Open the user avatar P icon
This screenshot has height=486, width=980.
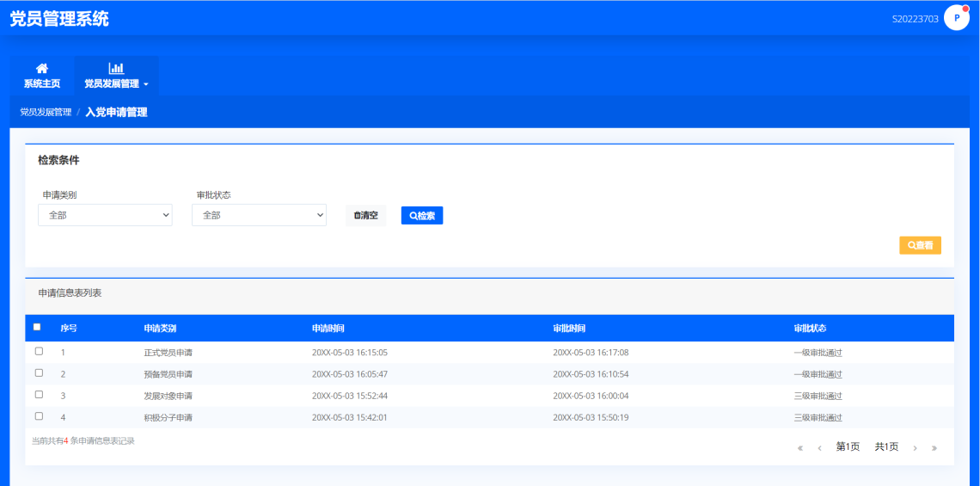click(x=956, y=18)
